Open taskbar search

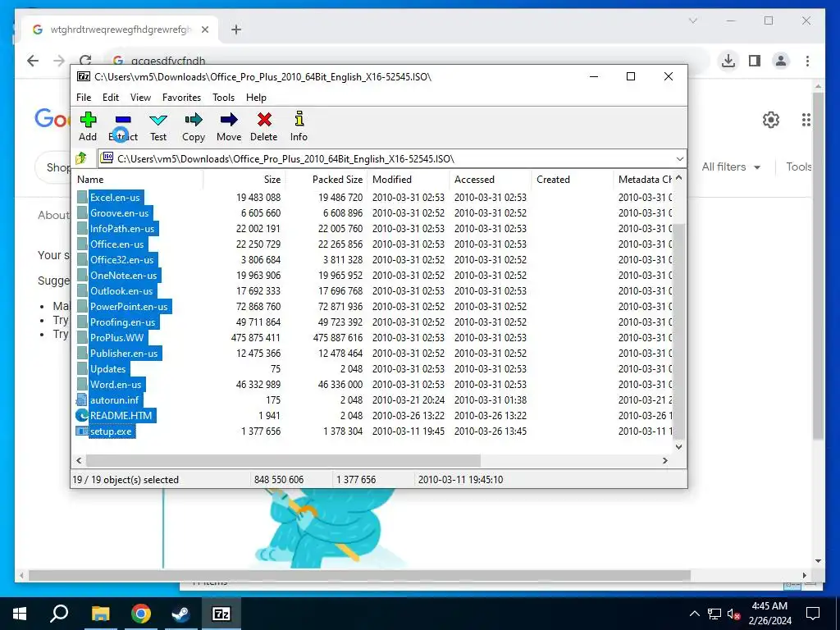(x=59, y=614)
